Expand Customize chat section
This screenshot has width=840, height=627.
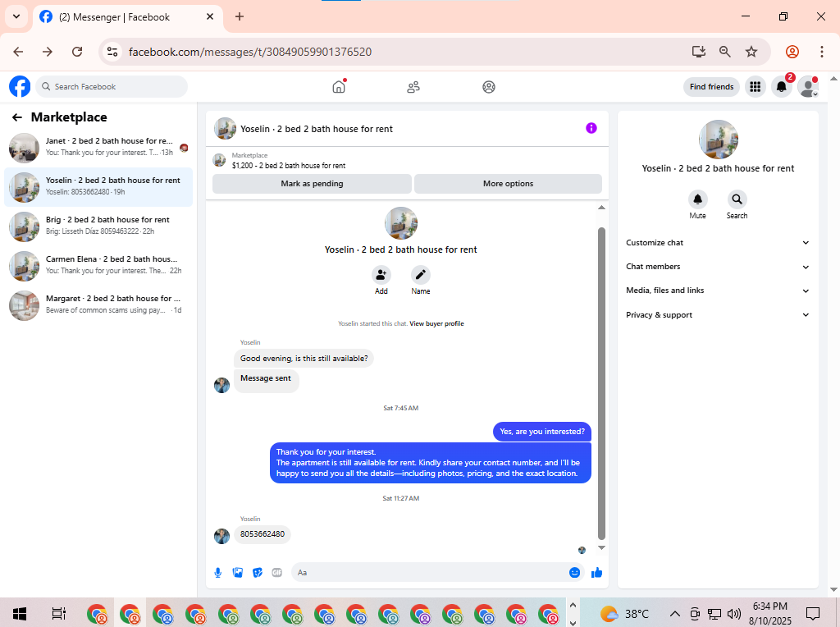tap(718, 243)
